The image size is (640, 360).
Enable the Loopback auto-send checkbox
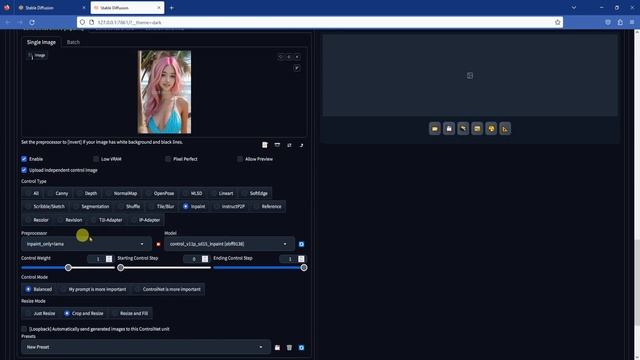point(24,329)
